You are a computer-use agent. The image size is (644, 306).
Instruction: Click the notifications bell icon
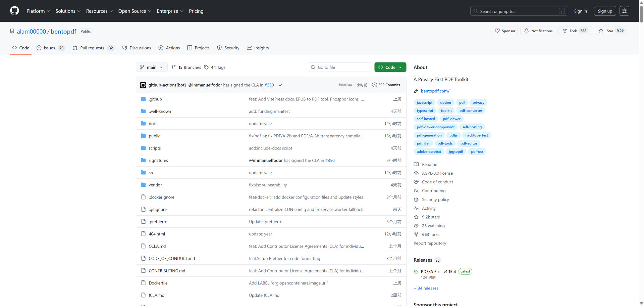pyautogui.click(x=527, y=31)
